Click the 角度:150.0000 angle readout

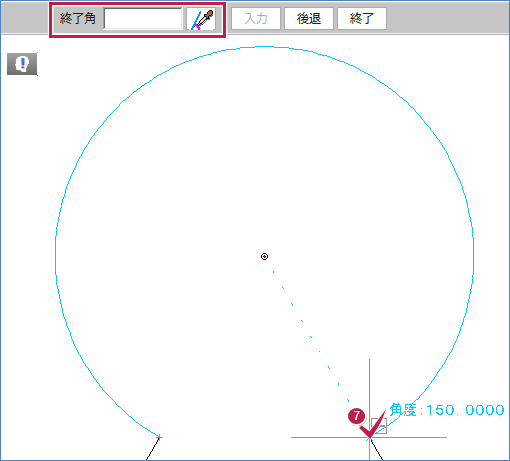click(x=447, y=410)
